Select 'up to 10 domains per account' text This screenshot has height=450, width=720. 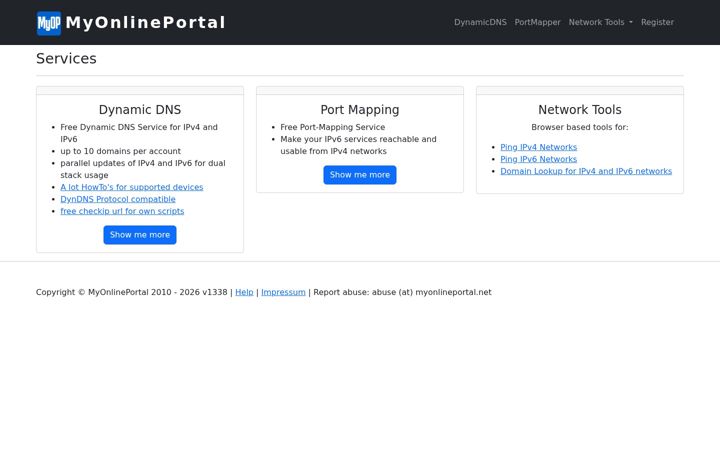coord(121,151)
